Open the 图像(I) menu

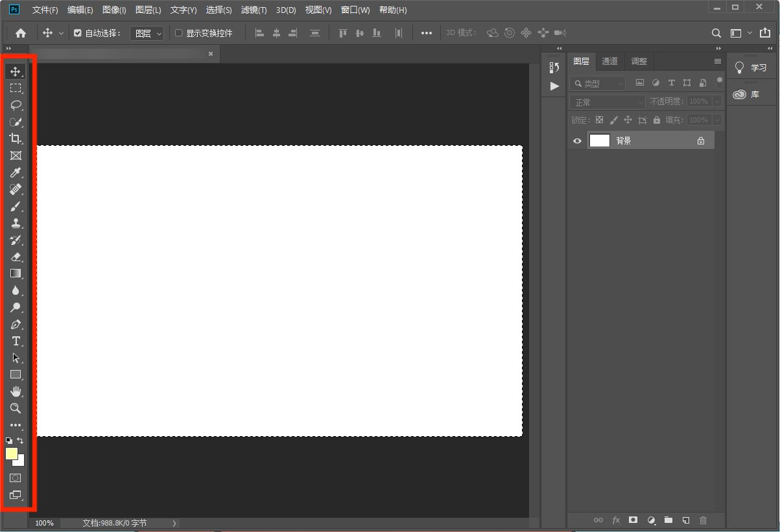pos(114,10)
